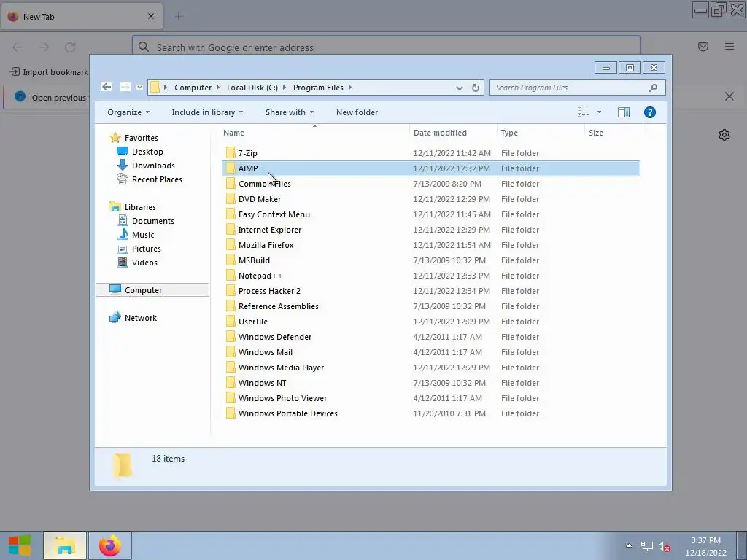
Task: Click the muted volume tray icon
Action: pyautogui.click(x=664, y=546)
